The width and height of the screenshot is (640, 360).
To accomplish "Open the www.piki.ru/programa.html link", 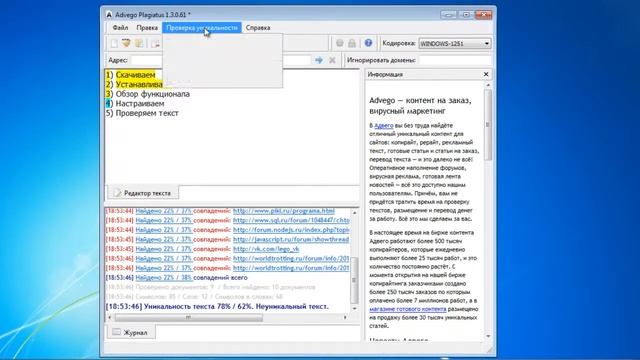I will pyautogui.click(x=284, y=211).
